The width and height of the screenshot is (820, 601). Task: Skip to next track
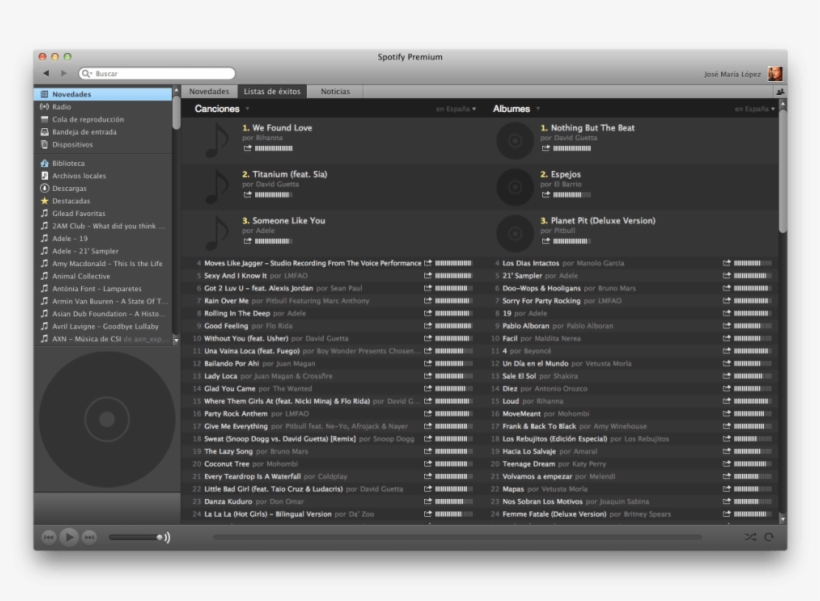89,537
